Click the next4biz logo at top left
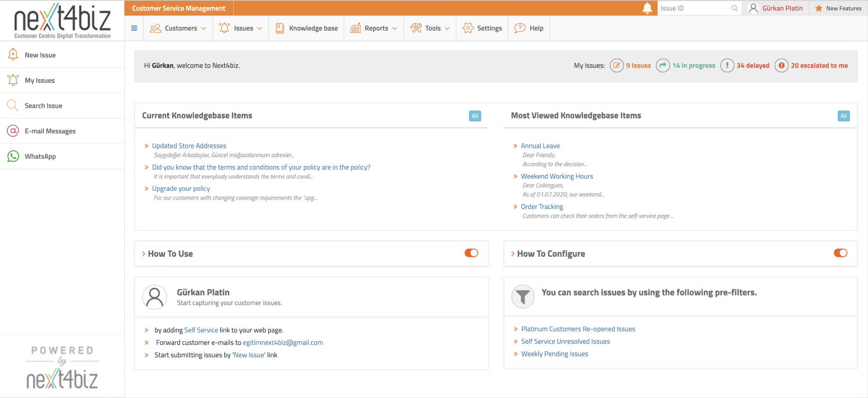This screenshot has width=868, height=398. (62, 20)
